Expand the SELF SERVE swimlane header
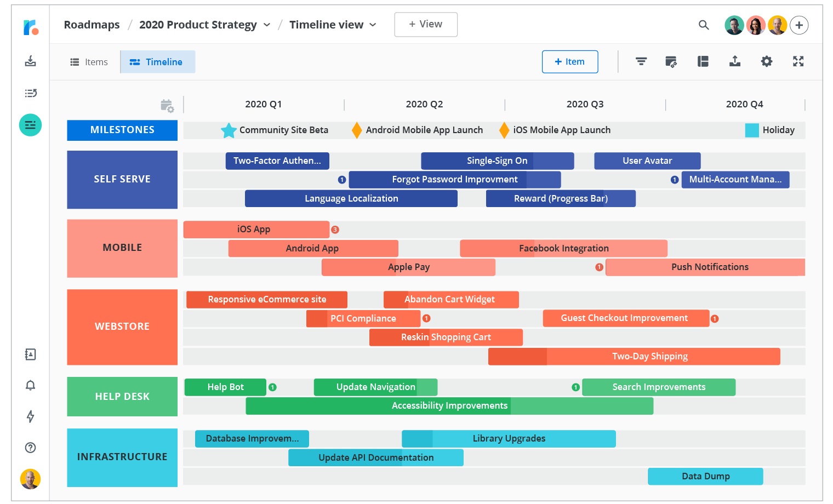This screenshot has height=504, width=833. tap(122, 179)
